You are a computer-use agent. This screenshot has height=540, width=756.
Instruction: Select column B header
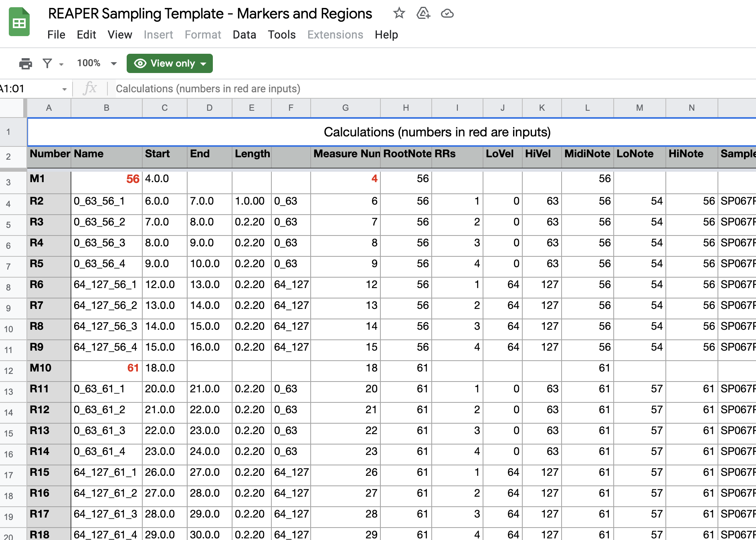[107, 108]
